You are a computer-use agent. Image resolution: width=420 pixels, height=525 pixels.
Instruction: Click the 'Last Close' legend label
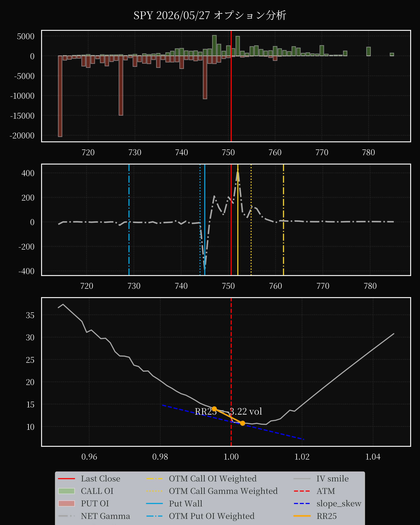pyautogui.click(x=101, y=478)
